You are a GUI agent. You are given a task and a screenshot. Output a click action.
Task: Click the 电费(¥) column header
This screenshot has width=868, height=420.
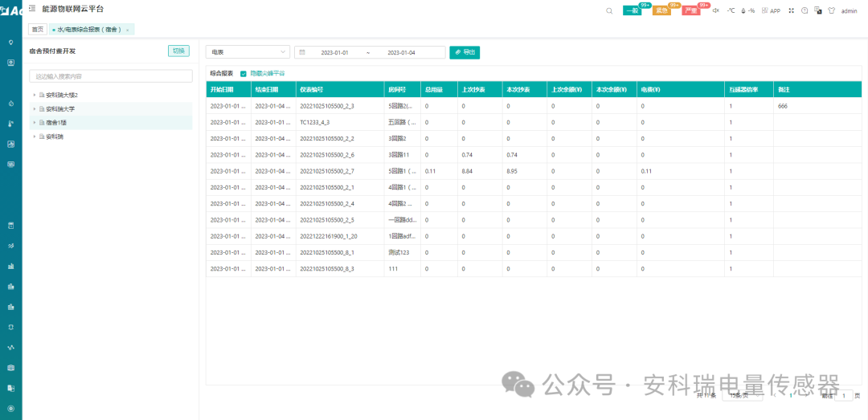point(681,89)
